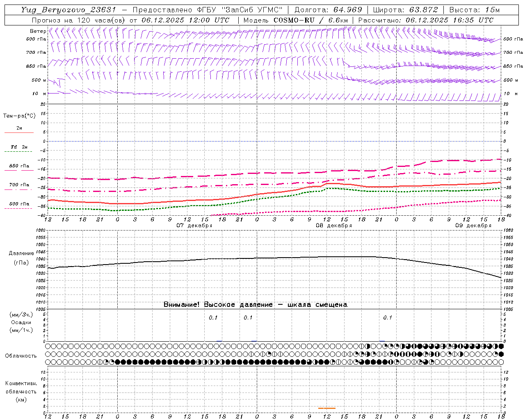The height and width of the screenshot is (420, 525).
Task: Click the Облачность cloudiness label
Action: (x=21, y=356)
